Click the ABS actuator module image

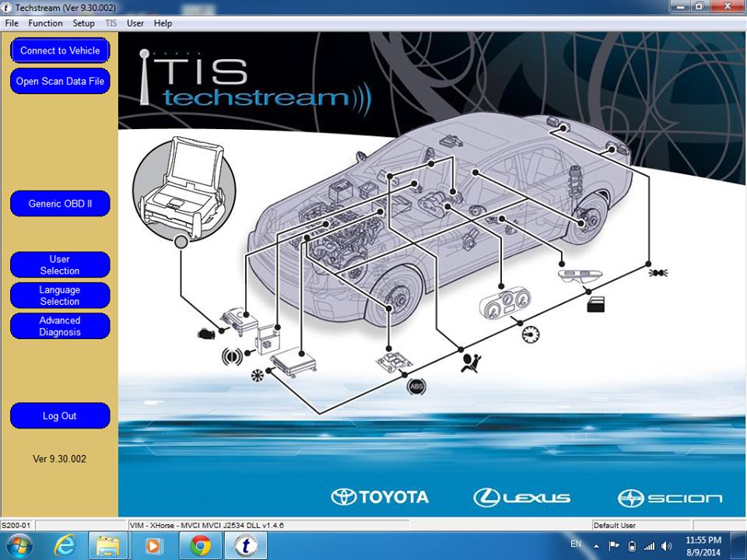tap(395, 362)
